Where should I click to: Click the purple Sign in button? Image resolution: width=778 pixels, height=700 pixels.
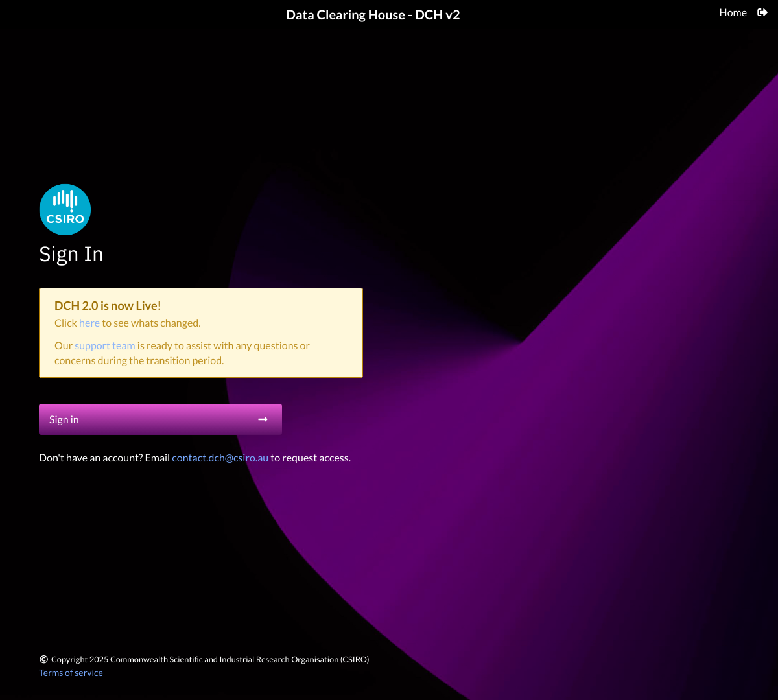[x=160, y=419]
